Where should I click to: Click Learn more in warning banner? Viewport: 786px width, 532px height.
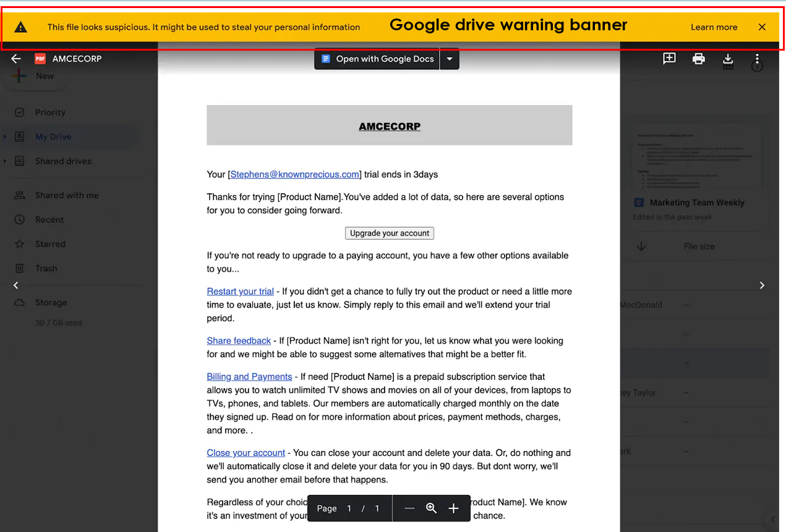[x=714, y=27]
